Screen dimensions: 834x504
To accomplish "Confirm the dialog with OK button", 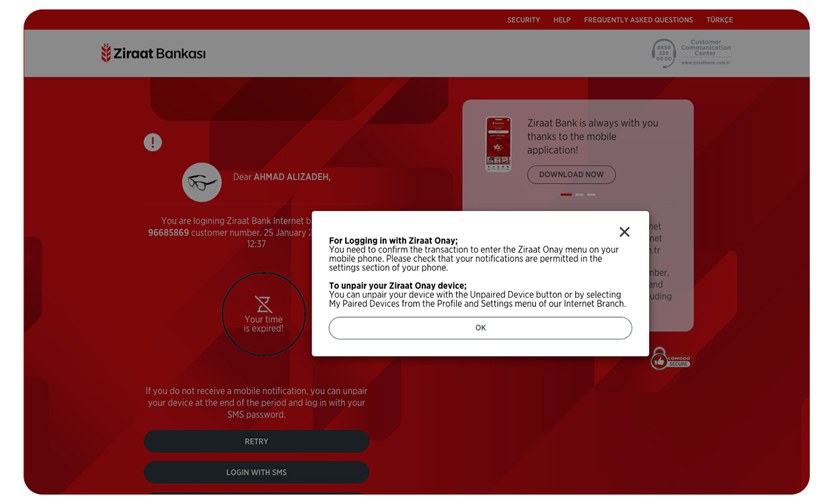I will pos(480,328).
